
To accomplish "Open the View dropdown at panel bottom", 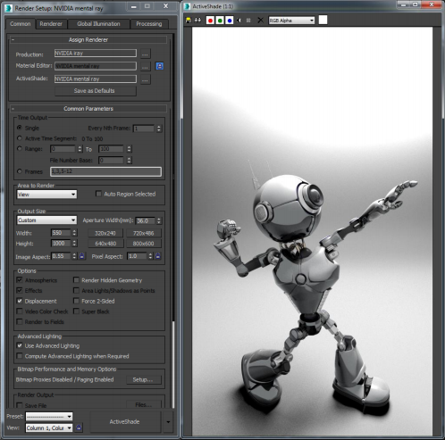I will pos(49,428).
